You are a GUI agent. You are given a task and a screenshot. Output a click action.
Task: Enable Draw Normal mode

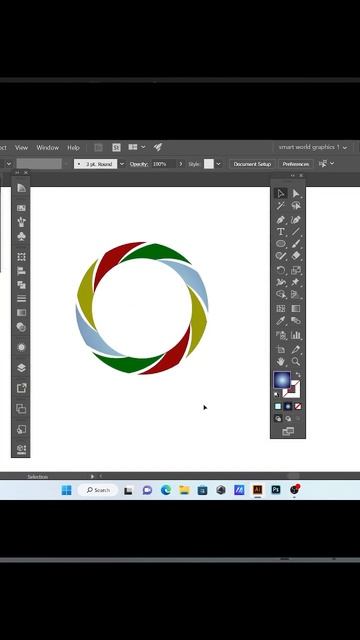pyautogui.click(x=278, y=418)
